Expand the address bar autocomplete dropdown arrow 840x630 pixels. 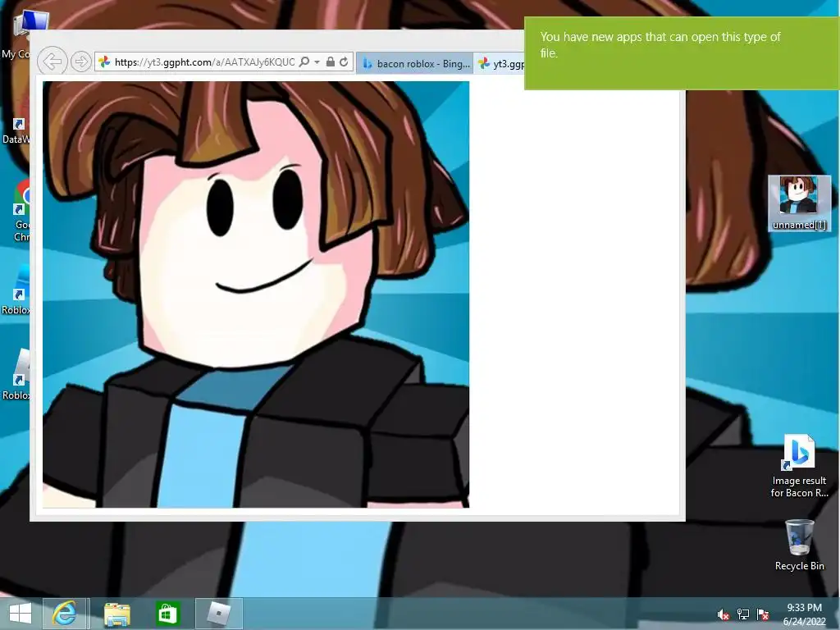point(317,62)
